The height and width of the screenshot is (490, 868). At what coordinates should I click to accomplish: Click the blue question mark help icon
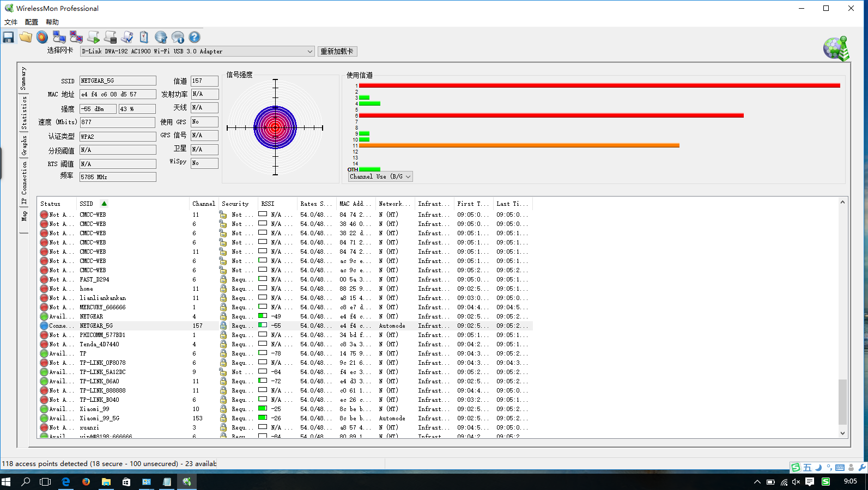195,37
